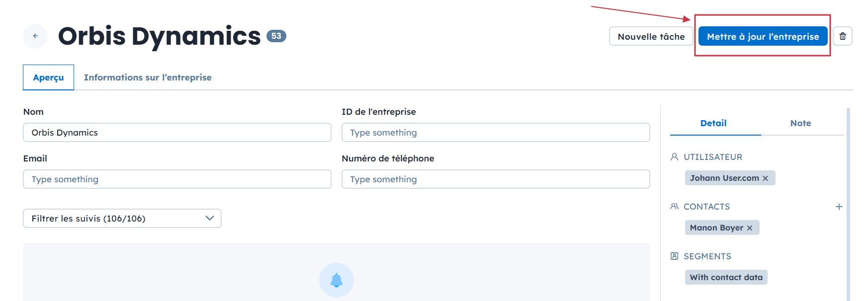Remove Manon Boyer contact via X
The image size is (868, 301).
750,228
